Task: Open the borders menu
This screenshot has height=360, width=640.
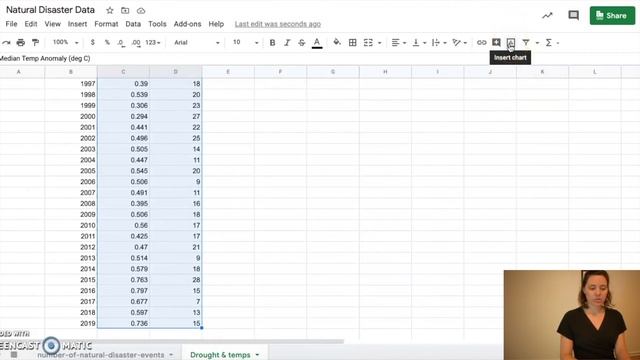Action: click(x=353, y=42)
